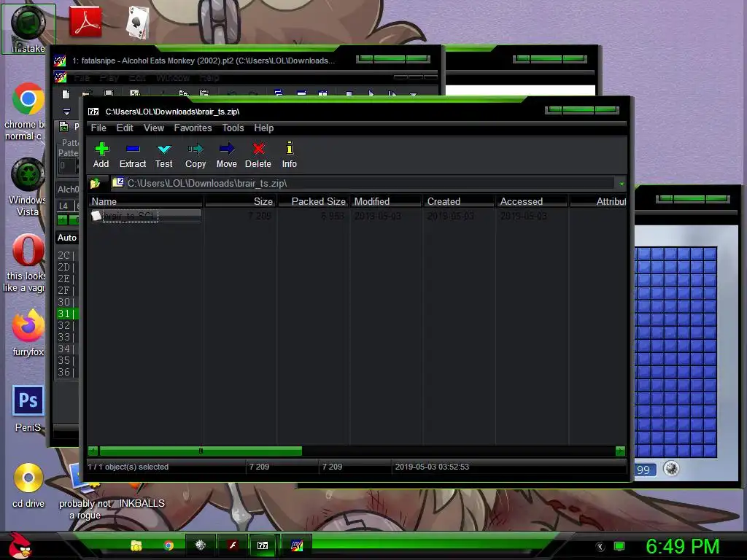Switch to AY tracker on taskbar
Image resolution: width=747 pixels, height=560 pixels.
pyautogui.click(x=296, y=545)
